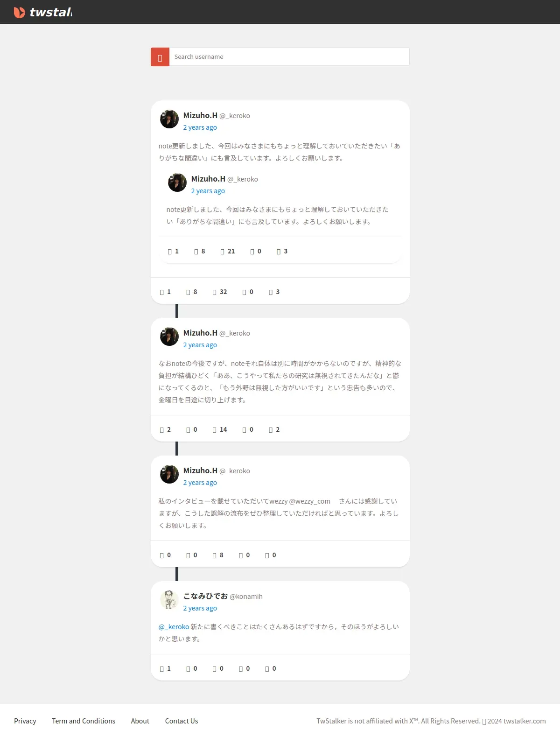Open Mizuho.H avatar in first post

[169, 119]
